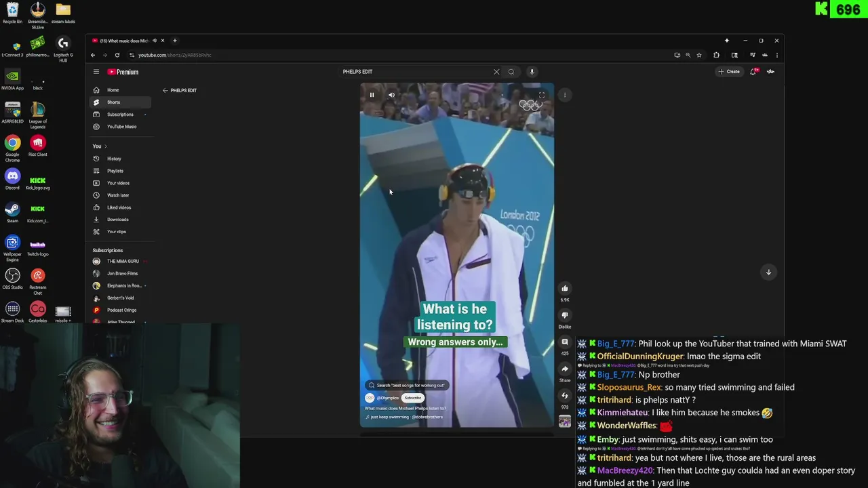This screenshot has width=868, height=488.
Task: Open YouTube notifications bell
Action: 753,72
